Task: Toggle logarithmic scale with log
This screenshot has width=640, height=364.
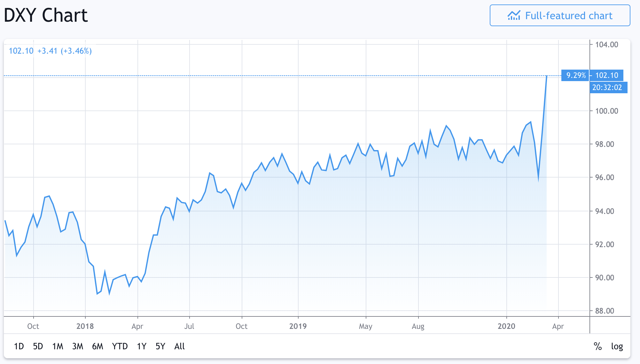Action: tap(617, 346)
